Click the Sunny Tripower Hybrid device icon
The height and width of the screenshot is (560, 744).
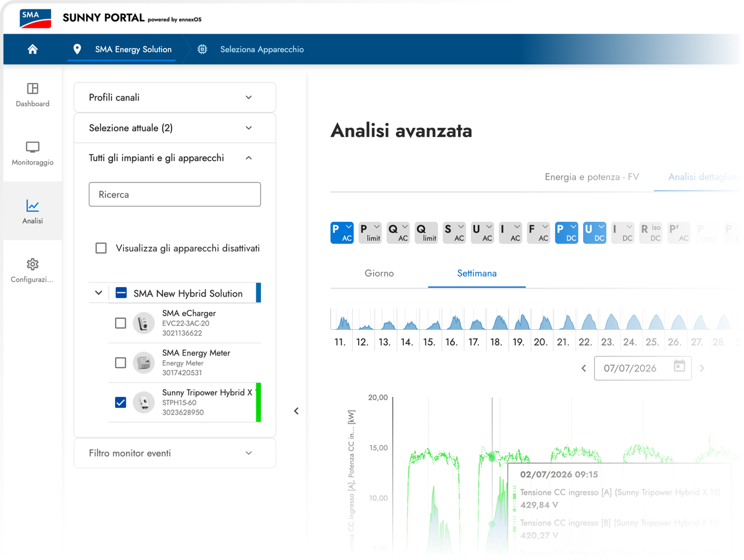click(144, 402)
